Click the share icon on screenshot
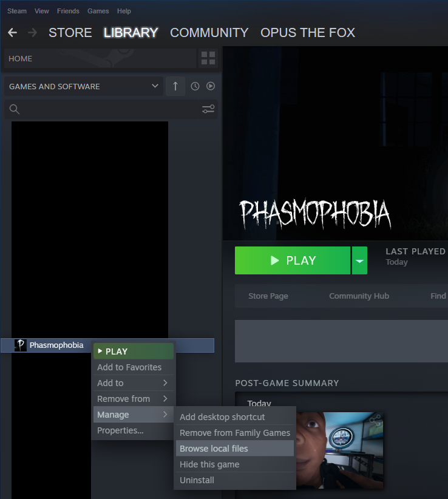Viewport: 448px width, 499px height. pyautogui.click(x=375, y=421)
